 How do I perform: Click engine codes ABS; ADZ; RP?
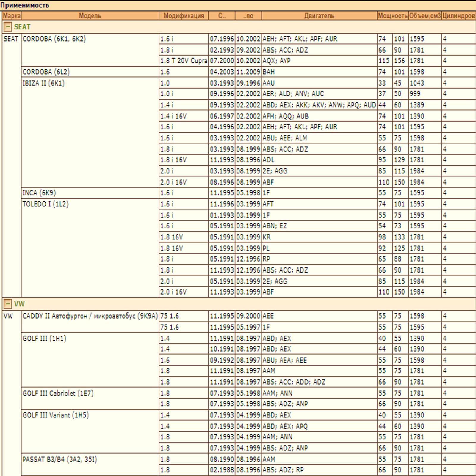283,470
